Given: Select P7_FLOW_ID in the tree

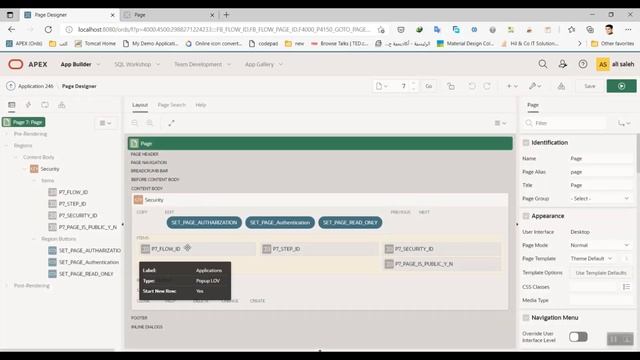Looking at the screenshot, I should tap(73, 192).
